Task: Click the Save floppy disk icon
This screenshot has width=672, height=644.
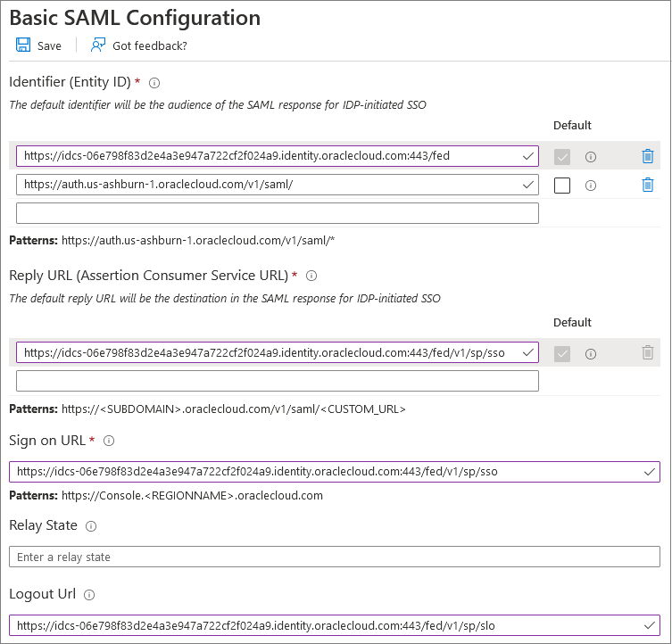Action: [23, 45]
